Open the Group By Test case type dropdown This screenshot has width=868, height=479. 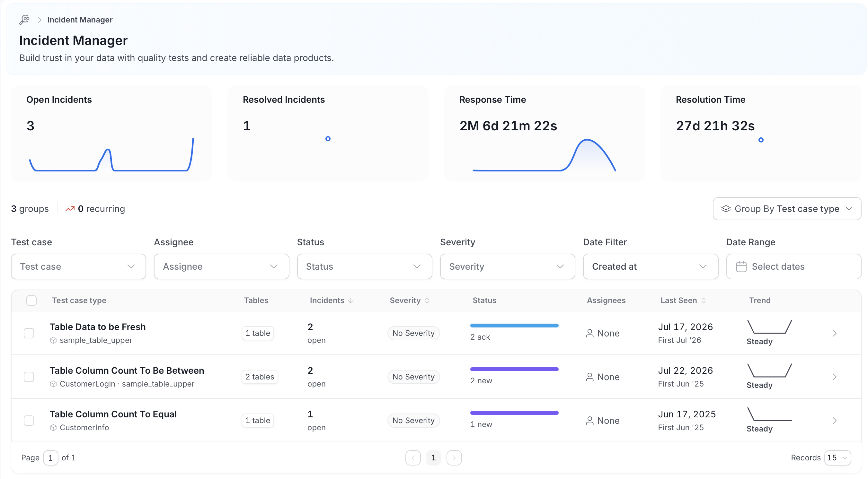pyautogui.click(x=787, y=209)
